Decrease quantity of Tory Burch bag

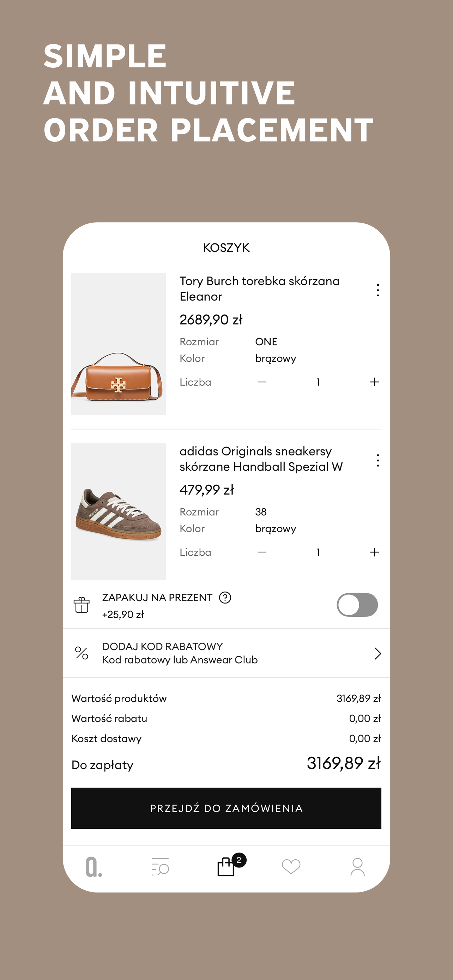click(262, 382)
